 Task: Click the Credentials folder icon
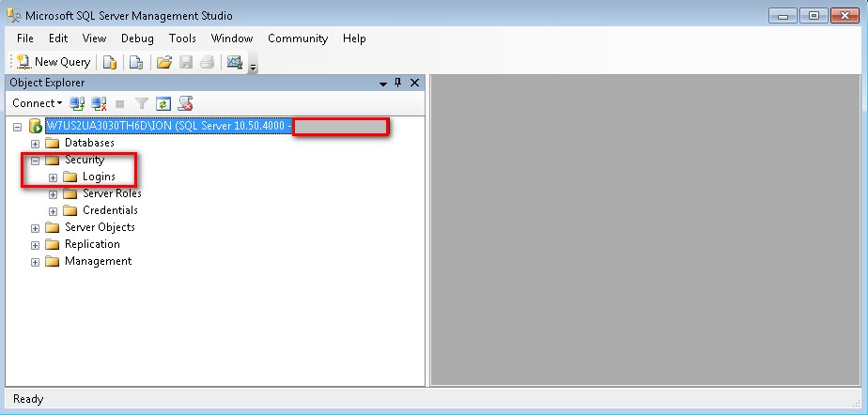click(70, 211)
